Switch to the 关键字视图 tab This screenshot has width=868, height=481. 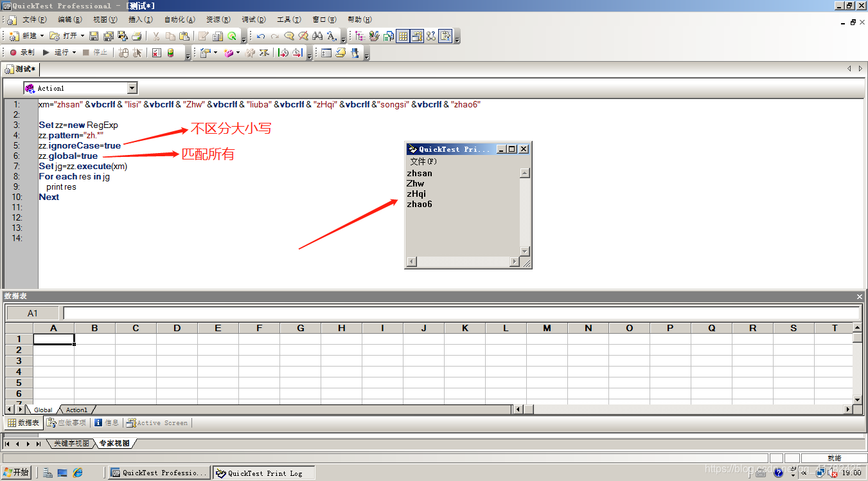pos(71,444)
